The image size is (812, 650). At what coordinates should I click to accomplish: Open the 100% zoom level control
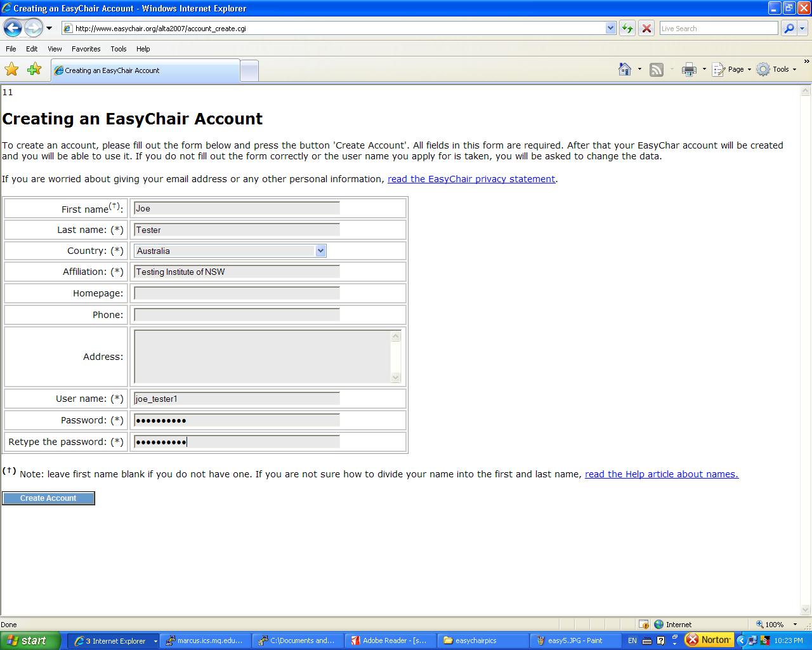777,625
